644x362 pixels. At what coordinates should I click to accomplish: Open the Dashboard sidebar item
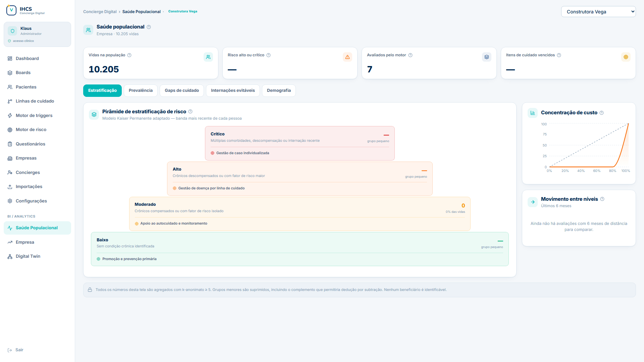37,58
